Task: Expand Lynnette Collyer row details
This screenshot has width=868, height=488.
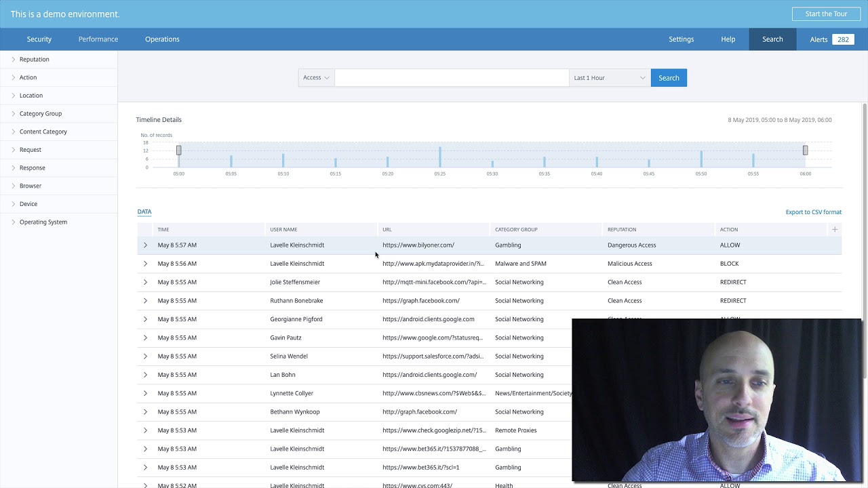Action: [x=145, y=393]
